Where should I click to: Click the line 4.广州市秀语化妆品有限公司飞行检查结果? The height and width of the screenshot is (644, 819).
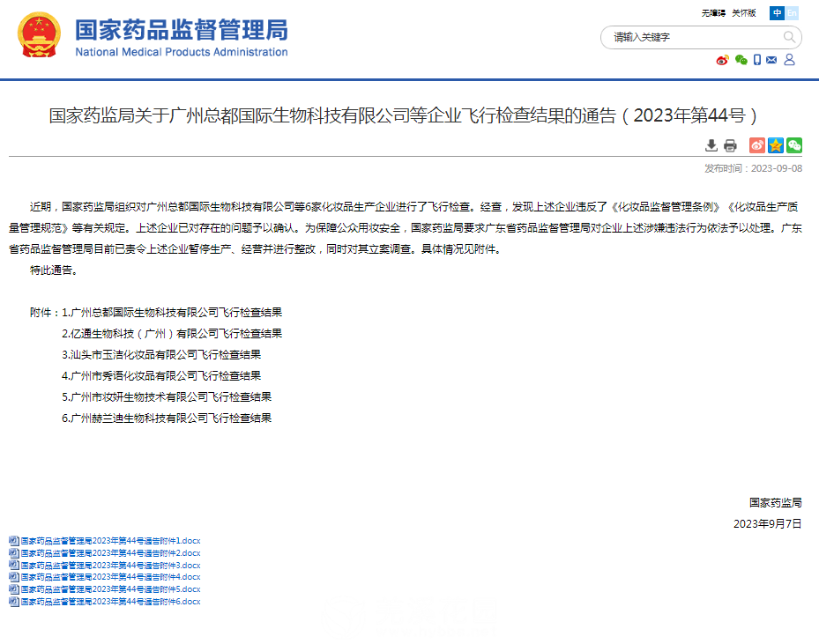coord(161,376)
